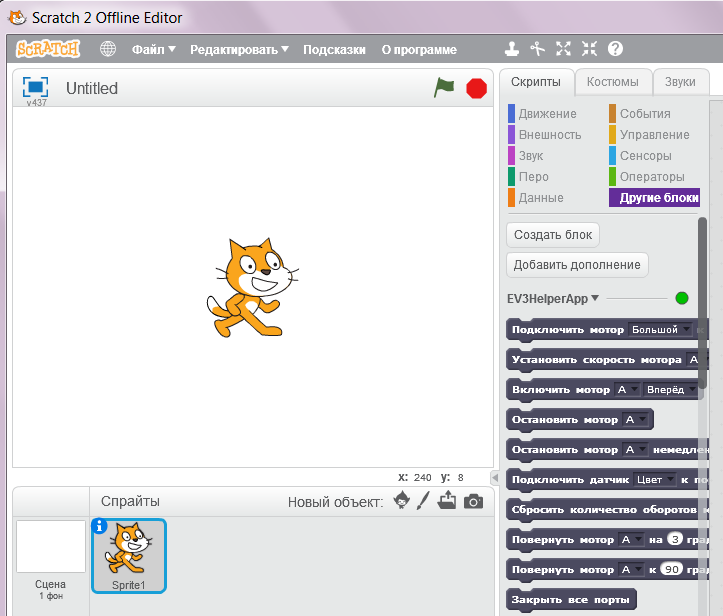
Task: Open port dropdown in Остановить мотор немедленно block
Action: pyautogui.click(x=635, y=450)
